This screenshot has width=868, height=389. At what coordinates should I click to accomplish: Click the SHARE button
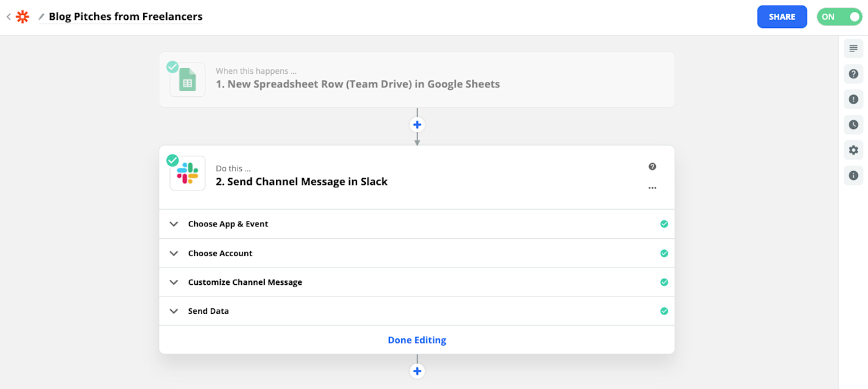click(x=782, y=17)
